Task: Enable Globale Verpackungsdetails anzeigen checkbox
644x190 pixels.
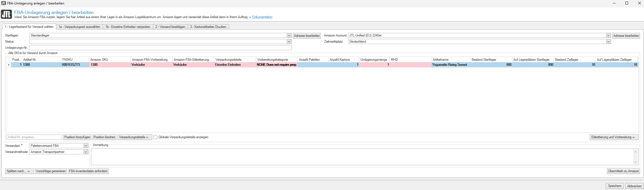Action: pos(155,137)
